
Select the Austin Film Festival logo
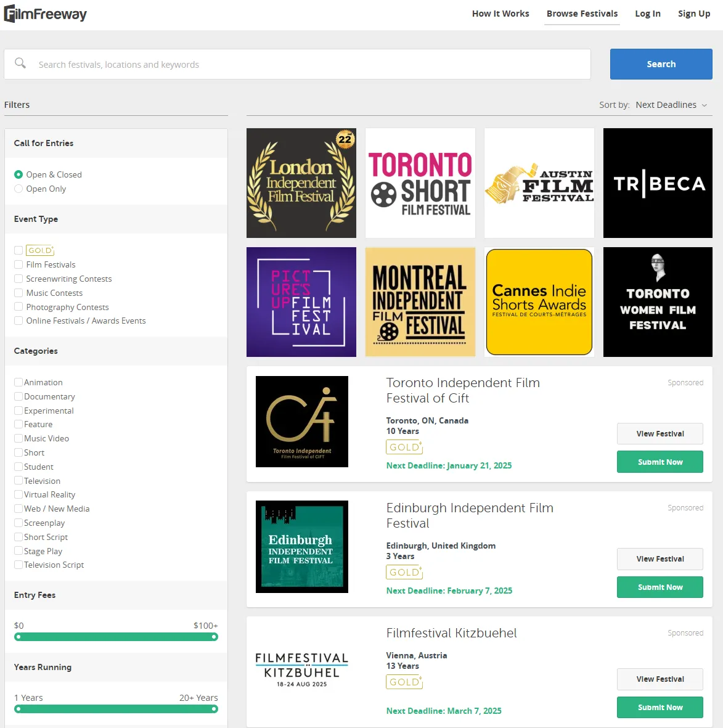[x=539, y=183]
